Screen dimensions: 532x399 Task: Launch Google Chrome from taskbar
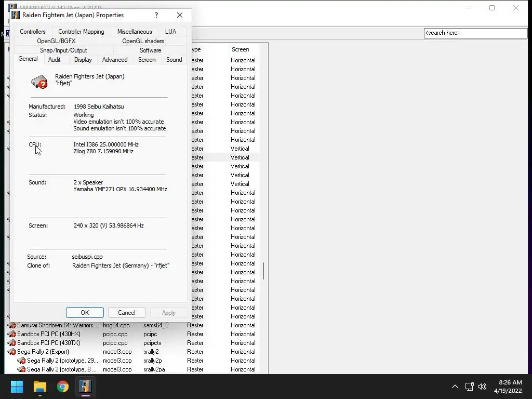[62, 387]
